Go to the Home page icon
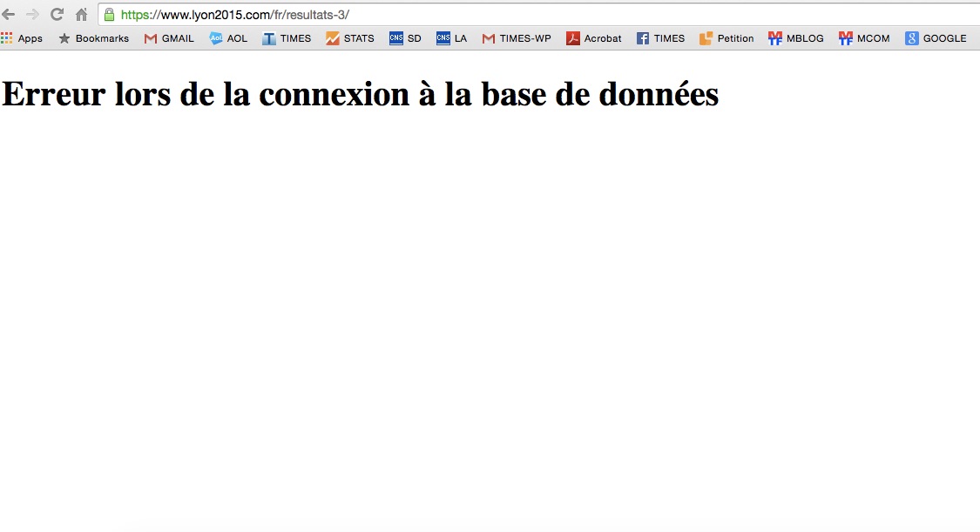 point(81,14)
